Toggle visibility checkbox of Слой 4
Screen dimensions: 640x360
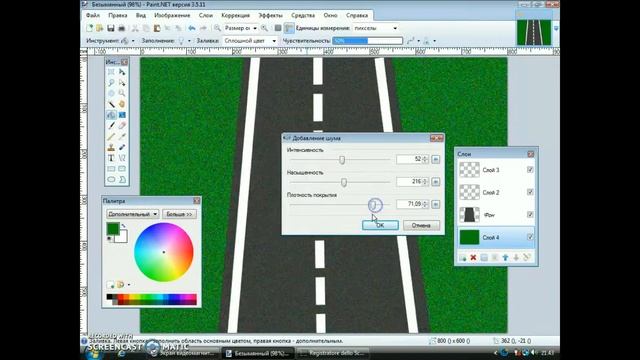coord(530,237)
